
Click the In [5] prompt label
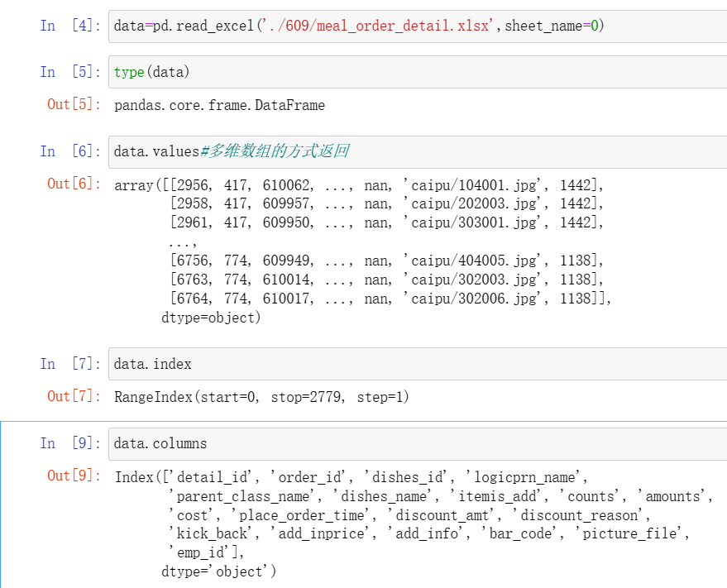tap(70, 72)
